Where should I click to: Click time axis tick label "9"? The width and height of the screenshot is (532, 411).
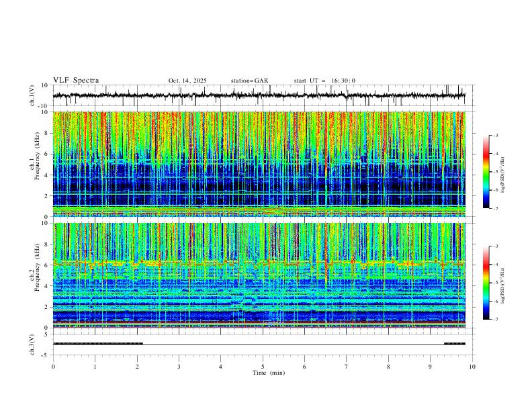click(430, 367)
